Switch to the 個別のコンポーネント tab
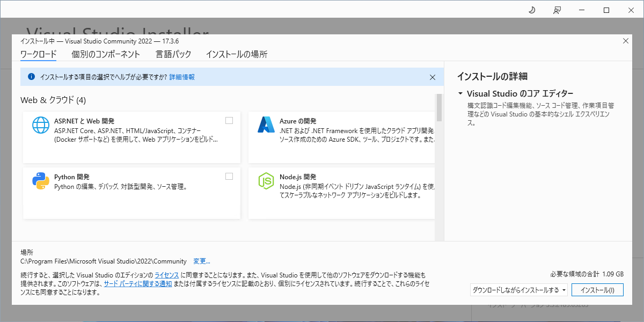 click(x=106, y=54)
